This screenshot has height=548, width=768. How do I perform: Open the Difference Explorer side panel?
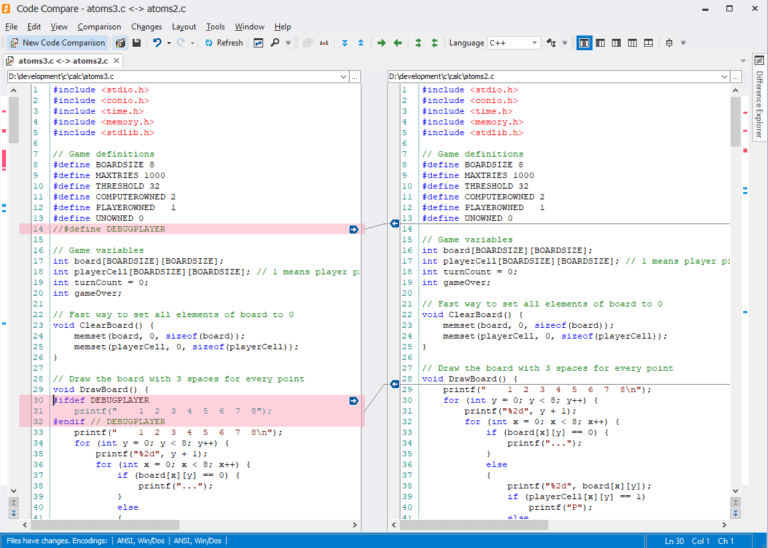click(759, 104)
